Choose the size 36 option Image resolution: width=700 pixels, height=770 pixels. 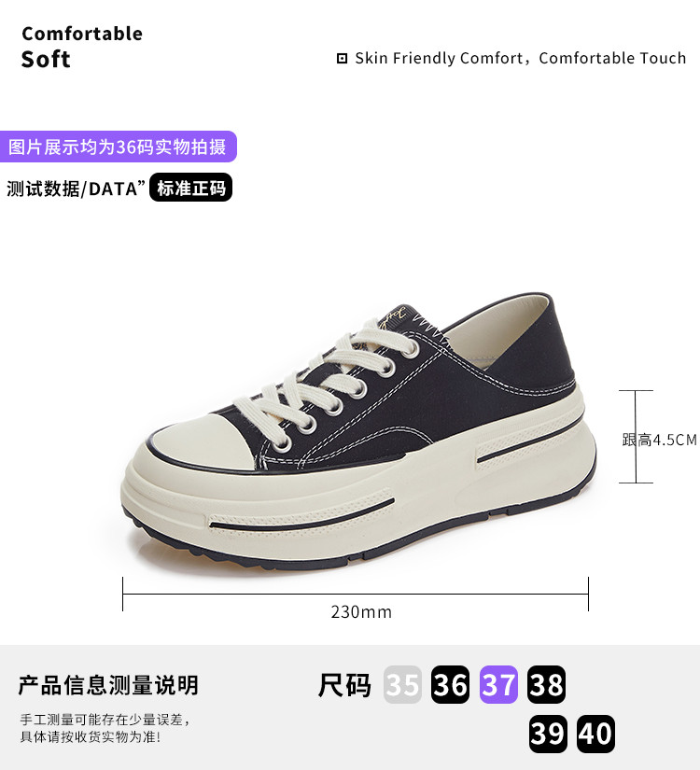coord(450,684)
